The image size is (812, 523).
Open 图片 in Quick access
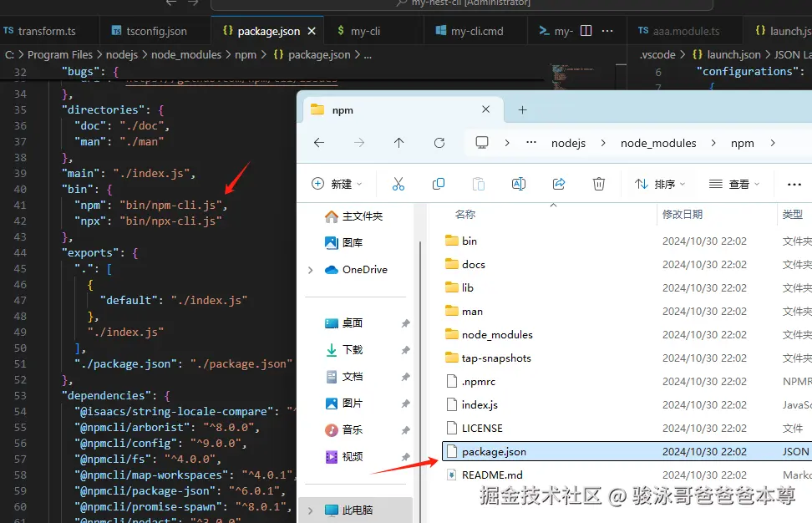point(343,404)
